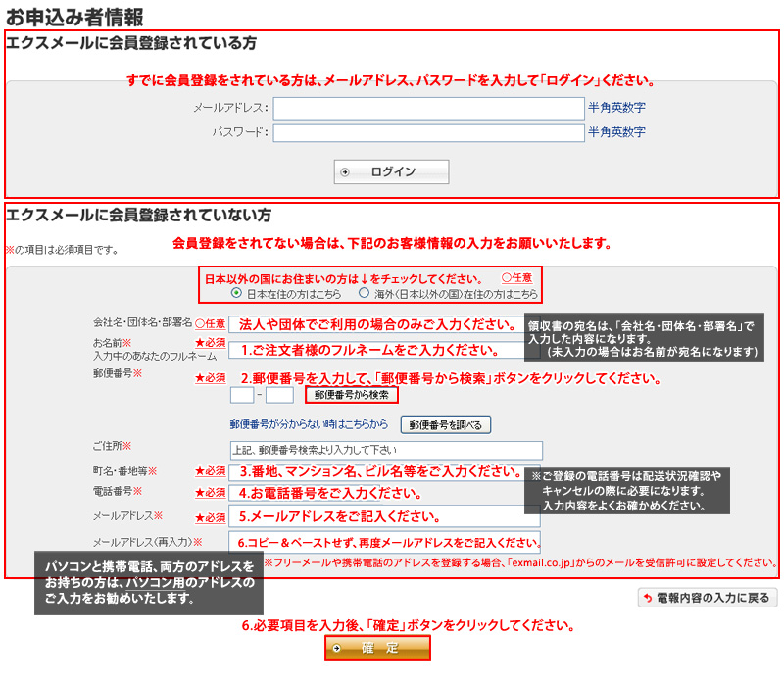The height and width of the screenshot is (680, 784).
Task: Select the 日本在住の方はこちら radio button
Action: 236,293
